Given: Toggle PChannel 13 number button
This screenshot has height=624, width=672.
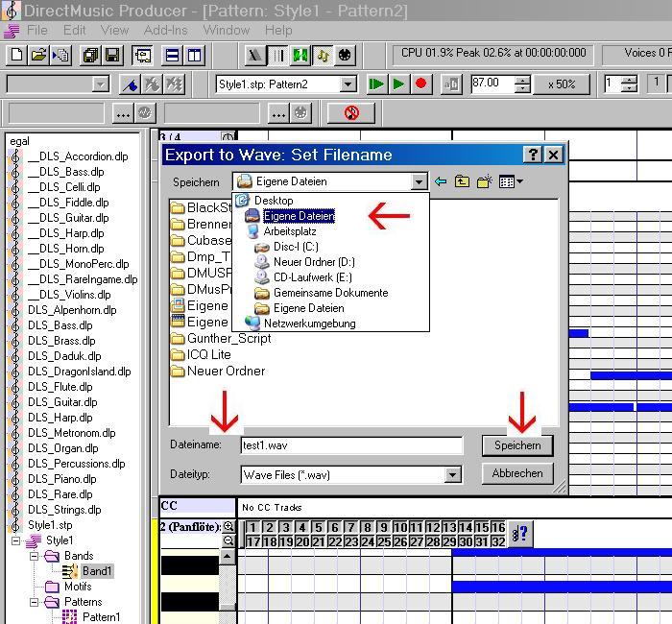Looking at the screenshot, I should click(448, 527).
